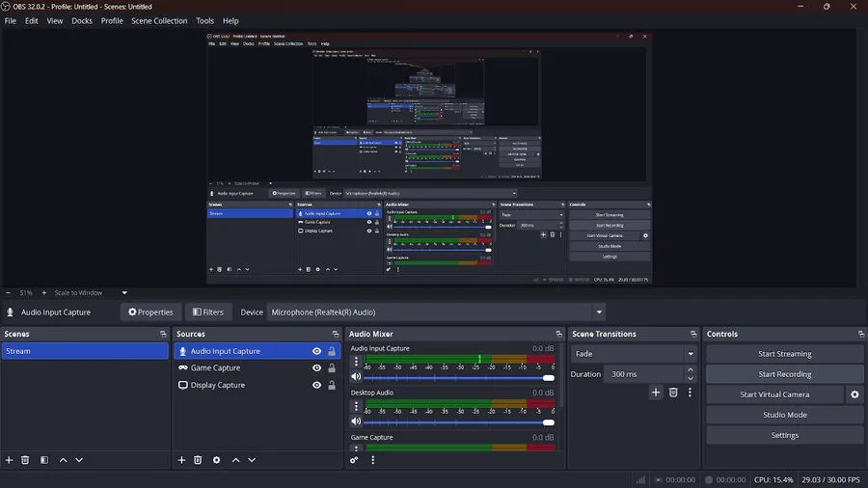Image resolution: width=868 pixels, height=488 pixels.
Task: Mute Desktop Audio in mixer
Action: (x=356, y=421)
